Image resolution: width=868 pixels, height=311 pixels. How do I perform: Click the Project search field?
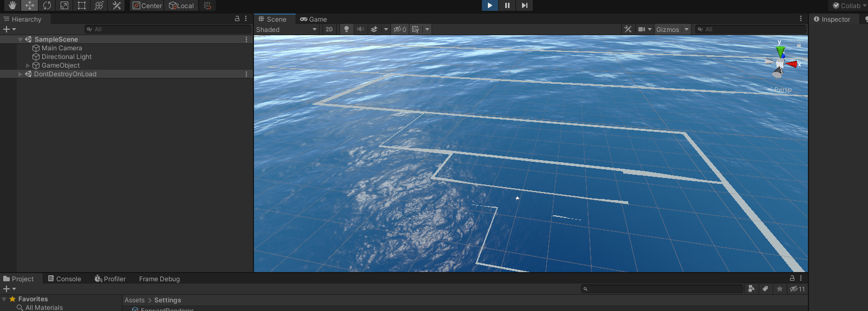662,289
